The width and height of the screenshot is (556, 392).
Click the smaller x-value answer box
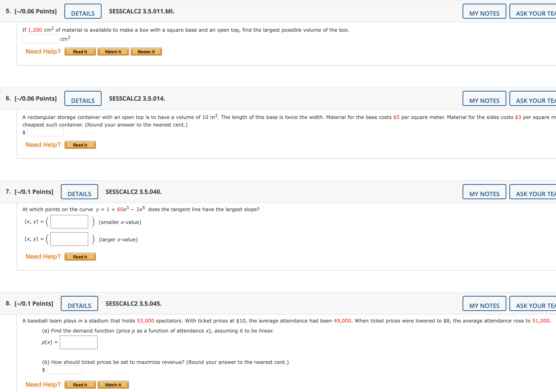(69, 222)
